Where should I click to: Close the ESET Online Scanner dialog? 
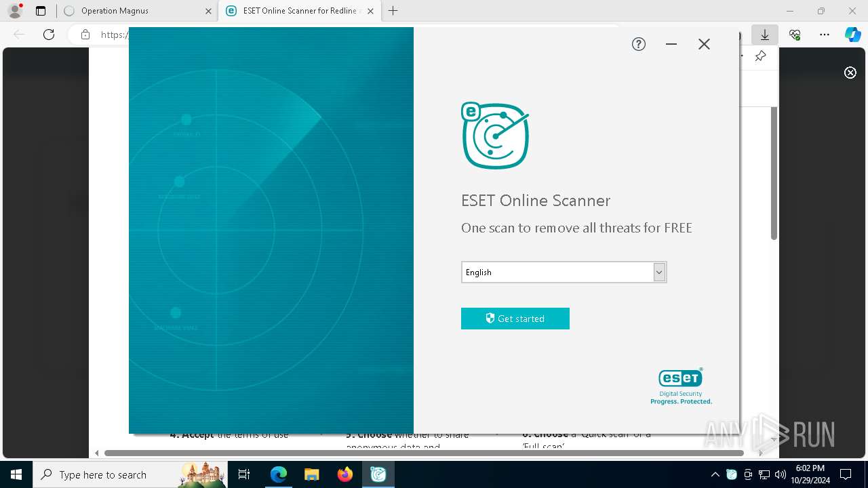point(704,44)
